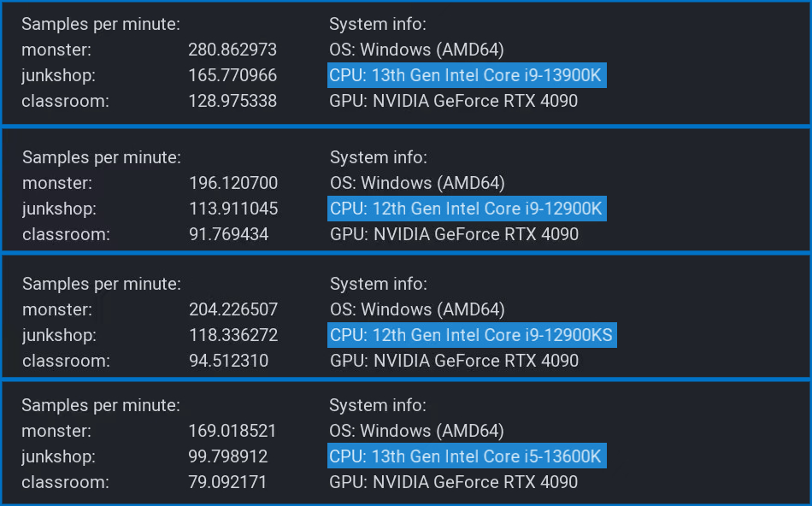
Task: Click the highlighted i5-13600K CPU line
Action: pos(467,456)
